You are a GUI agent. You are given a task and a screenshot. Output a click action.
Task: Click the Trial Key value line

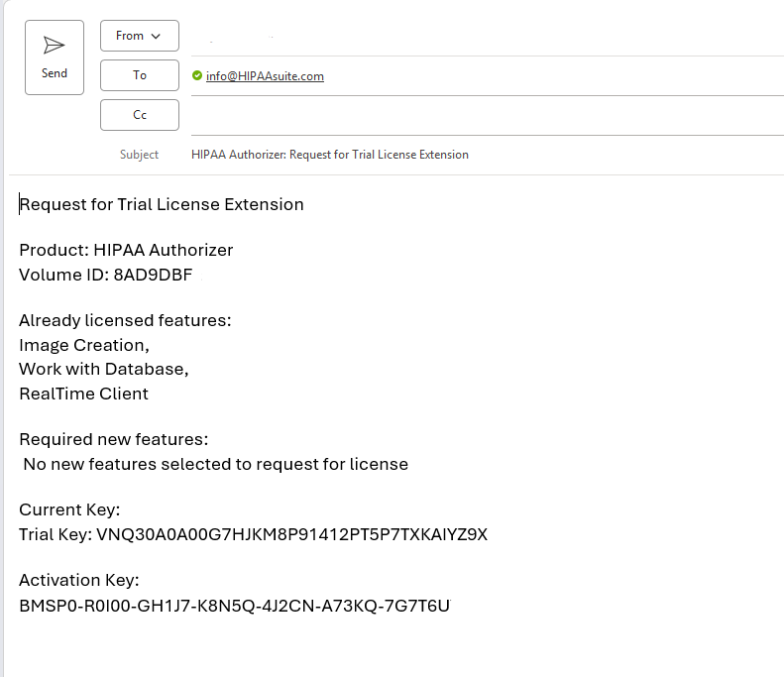click(x=253, y=534)
